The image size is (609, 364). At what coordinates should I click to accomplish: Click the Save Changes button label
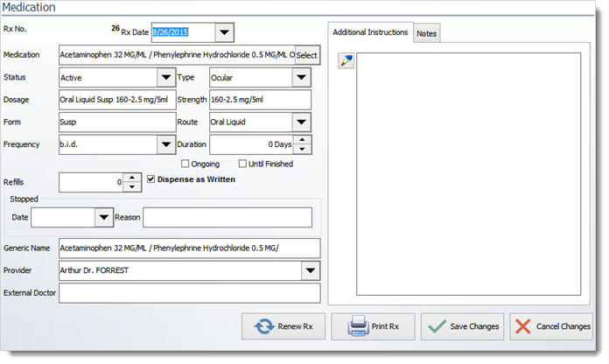[474, 326]
